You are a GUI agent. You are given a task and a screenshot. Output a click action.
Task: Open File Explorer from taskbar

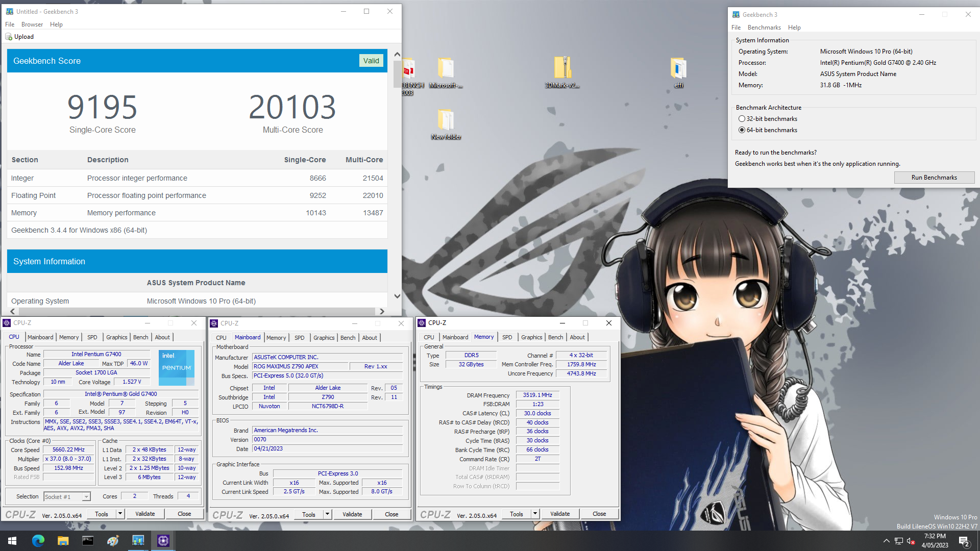click(63, 541)
